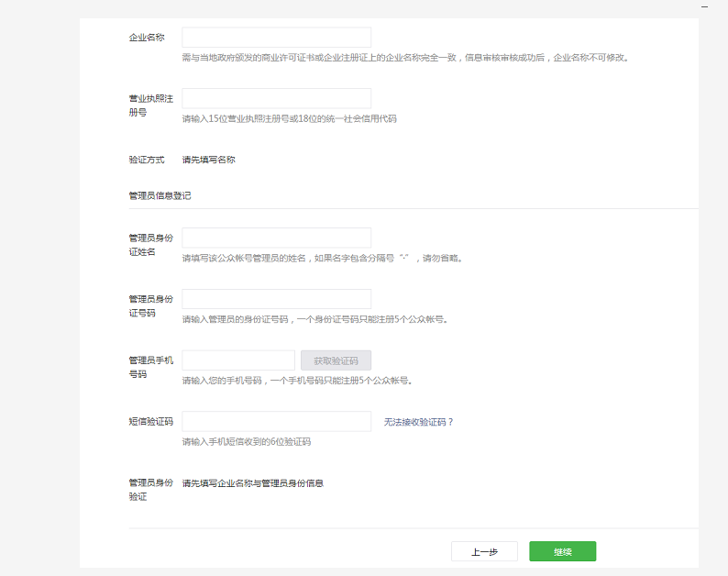
Task: Click the 企业名称 field label
Action: (x=147, y=38)
